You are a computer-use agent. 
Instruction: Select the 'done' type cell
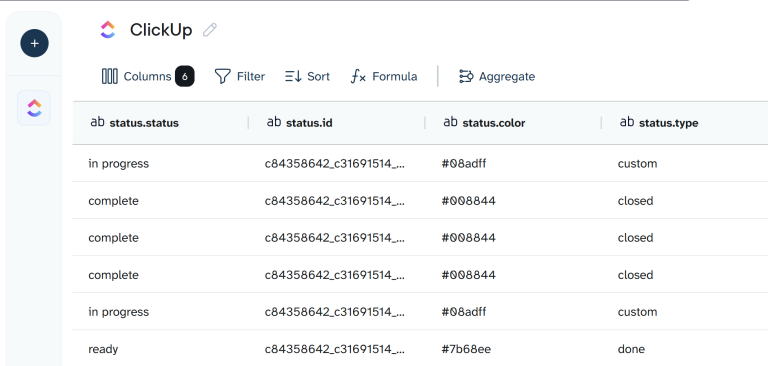(x=685, y=349)
